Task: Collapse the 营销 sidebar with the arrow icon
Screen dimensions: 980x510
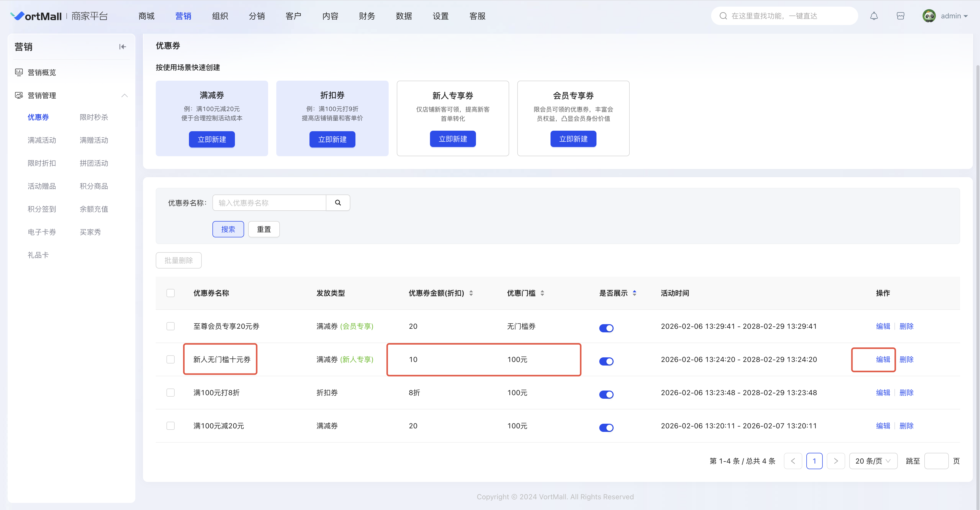Action: 123,47
